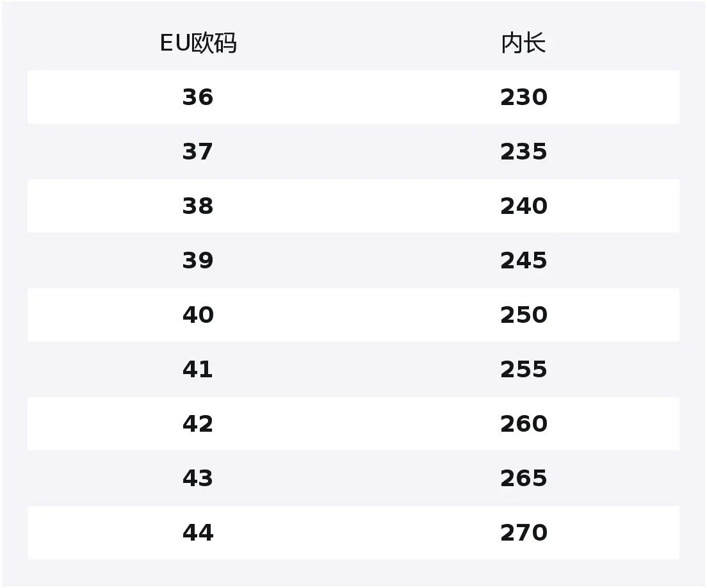The image size is (707, 588).
Task: Select the 270 inner length value
Action: [x=523, y=533]
